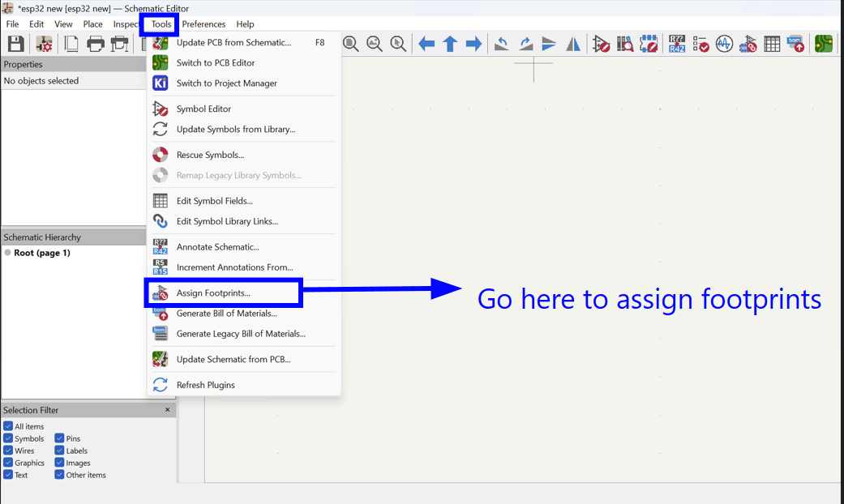Toggle the Pins filter checkbox

59,438
